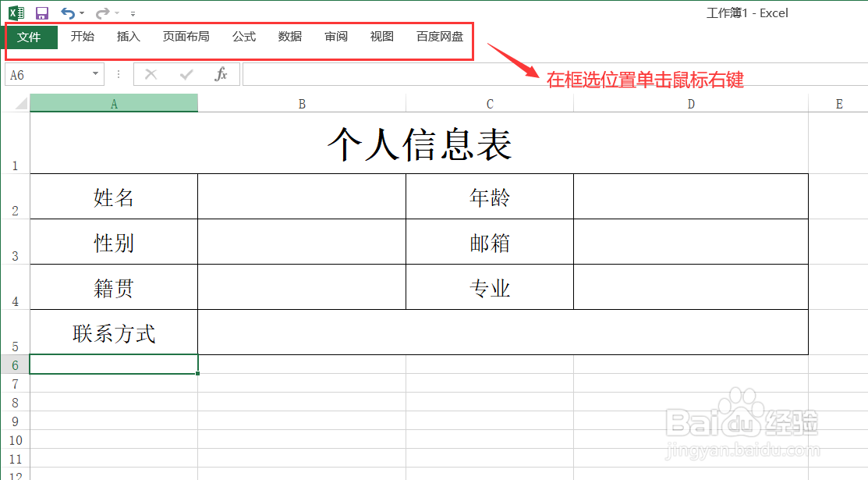Select column B header
This screenshot has width=868, height=480.
click(x=302, y=104)
